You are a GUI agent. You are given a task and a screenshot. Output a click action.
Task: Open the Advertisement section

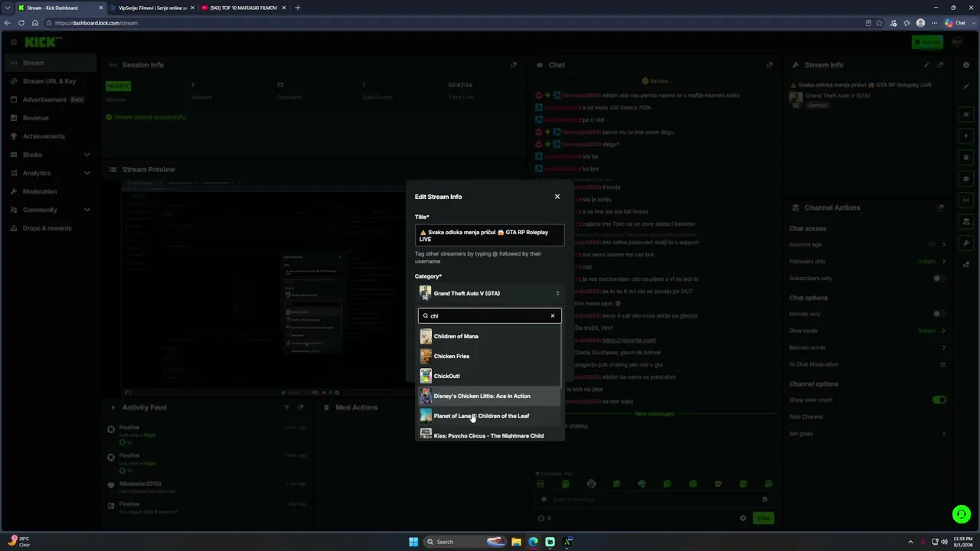coord(50,99)
